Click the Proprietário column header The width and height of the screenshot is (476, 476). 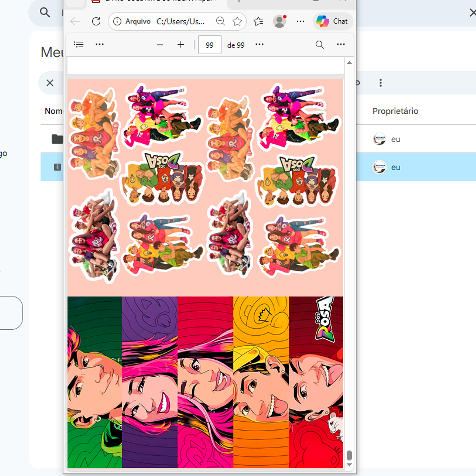click(x=395, y=111)
